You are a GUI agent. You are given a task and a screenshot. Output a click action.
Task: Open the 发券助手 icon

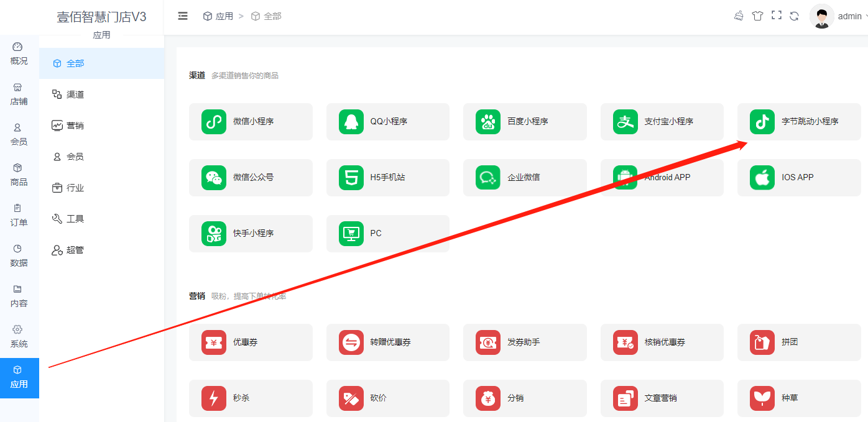coord(488,342)
